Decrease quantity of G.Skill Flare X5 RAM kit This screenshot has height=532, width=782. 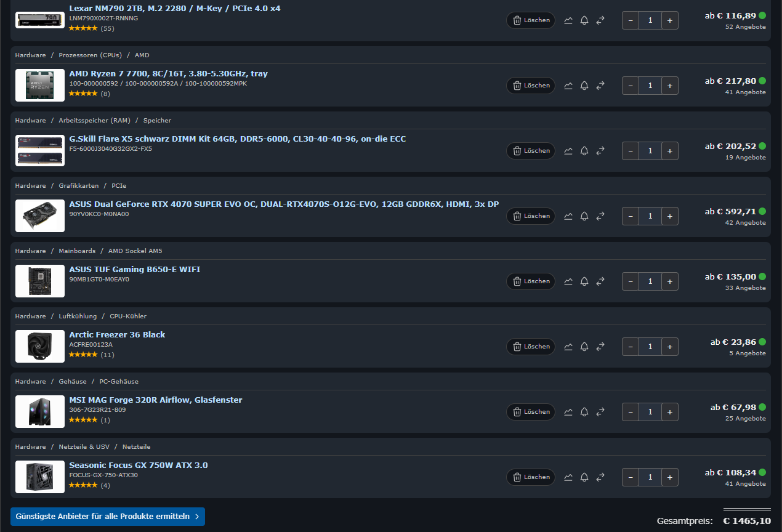pos(631,151)
